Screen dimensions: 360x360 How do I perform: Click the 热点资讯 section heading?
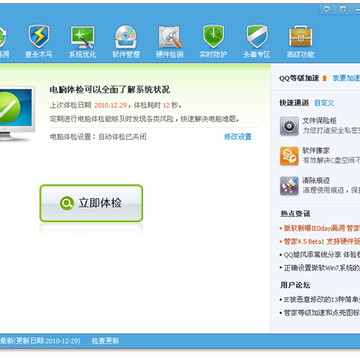[295, 214]
